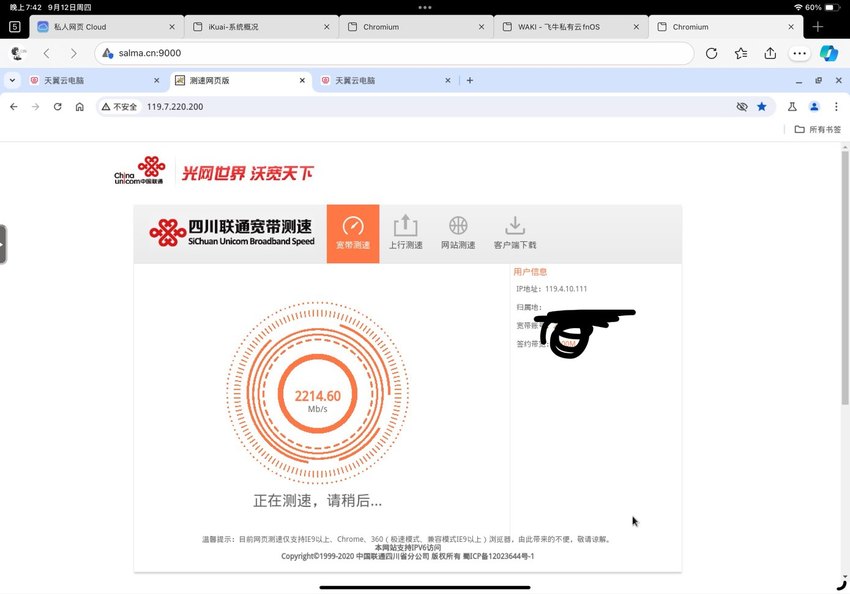850x594 pixels.
Task: Close the iKuai-系统概况 tab
Action: pyautogui.click(x=326, y=27)
